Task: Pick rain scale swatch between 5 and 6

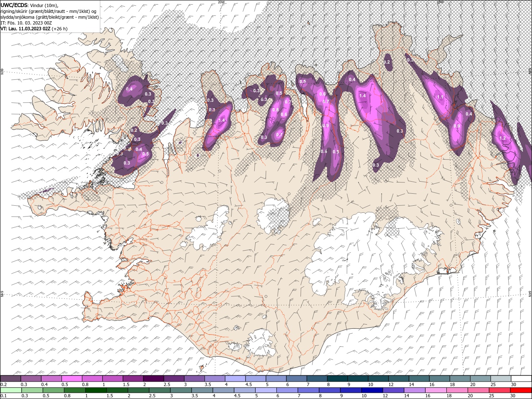Action: (266, 390)
